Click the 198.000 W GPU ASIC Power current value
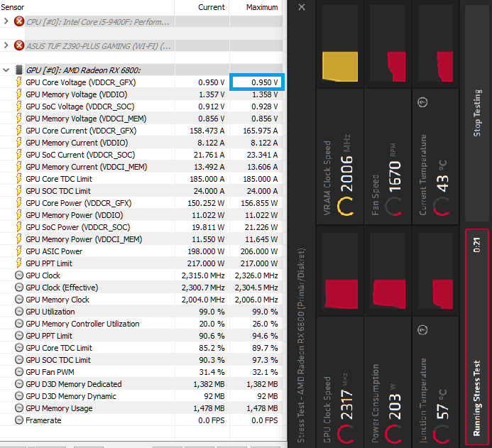This screenshot has width=492, height=448. [206, 251]
